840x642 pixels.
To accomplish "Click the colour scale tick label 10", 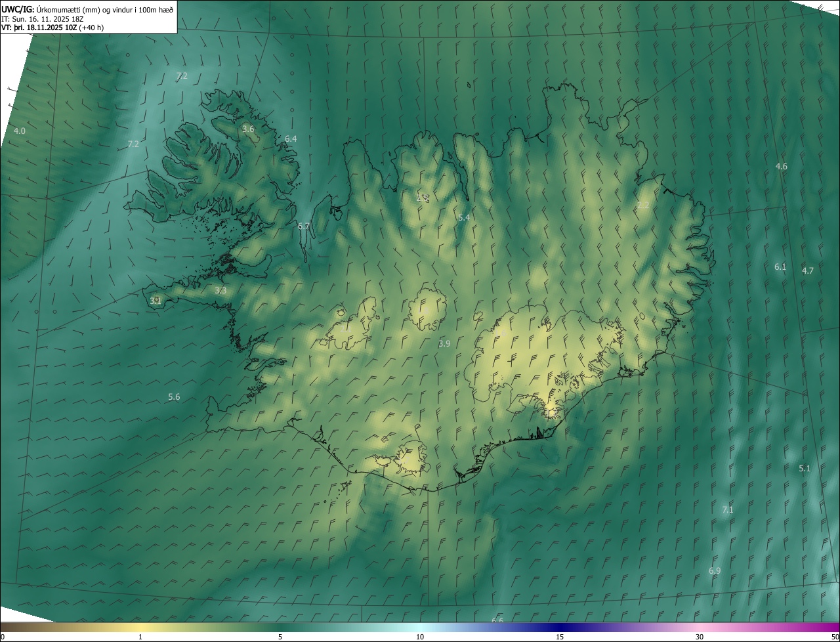I will [x=420, y=637].
